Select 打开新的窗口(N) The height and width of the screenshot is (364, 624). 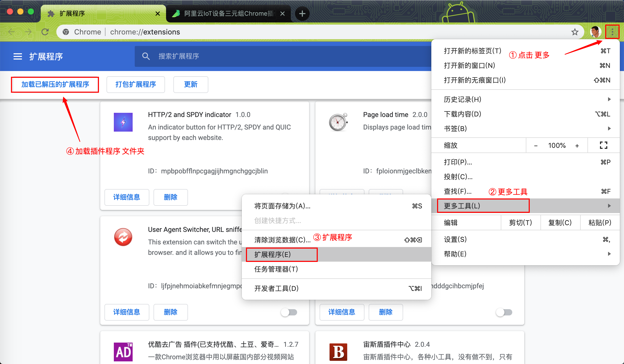pyautogui.click(x=526, y=66)
